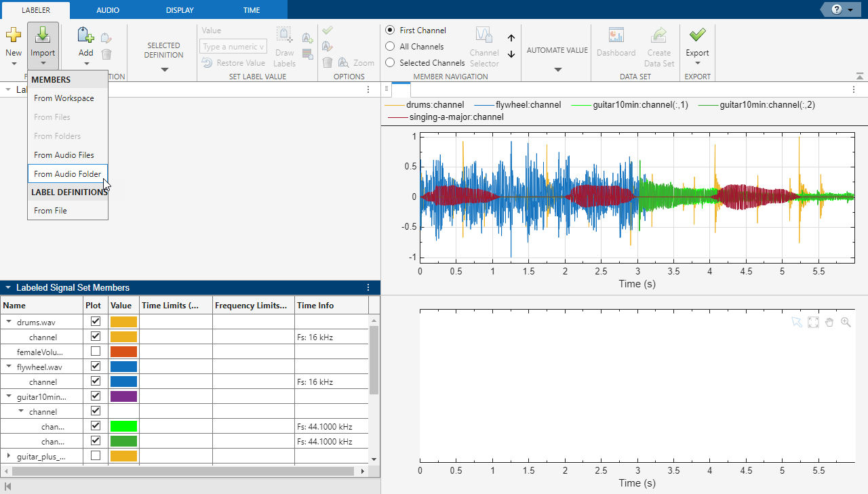Click the trash icon in the Options group
This screenshot has height=494, width=868.
pos(328,62)
